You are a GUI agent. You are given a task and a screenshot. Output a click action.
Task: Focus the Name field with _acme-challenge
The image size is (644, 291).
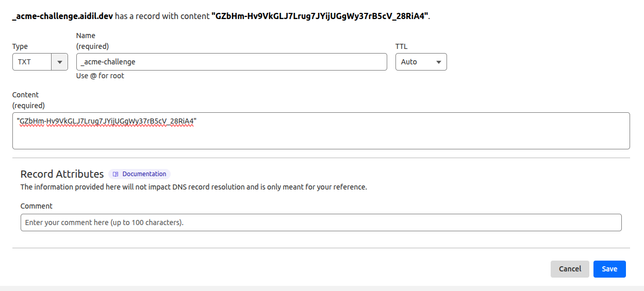coord(232,62)
